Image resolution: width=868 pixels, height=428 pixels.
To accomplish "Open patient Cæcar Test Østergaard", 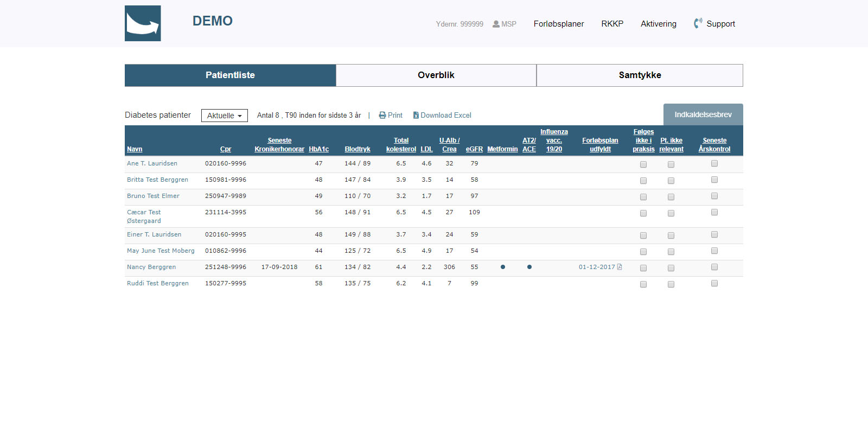I will 144,216.
